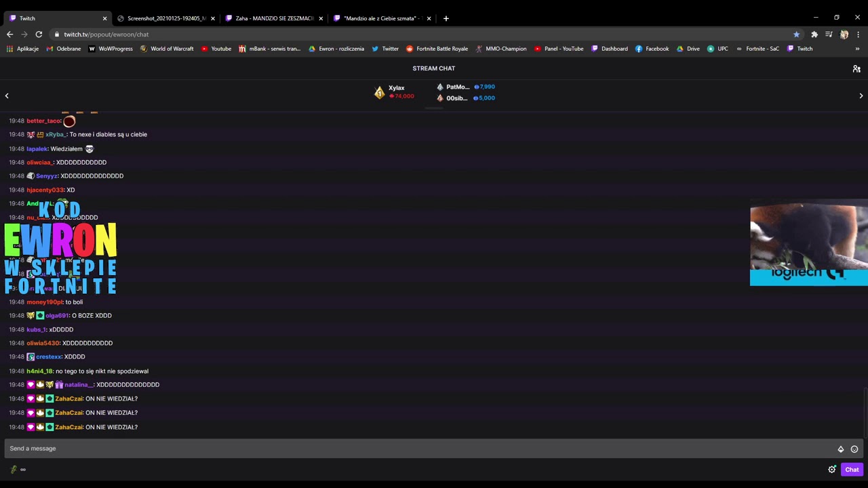The width and height of the screenshot is (868, 488).
Task: Open money190pl username
Action: pos(44,302)
